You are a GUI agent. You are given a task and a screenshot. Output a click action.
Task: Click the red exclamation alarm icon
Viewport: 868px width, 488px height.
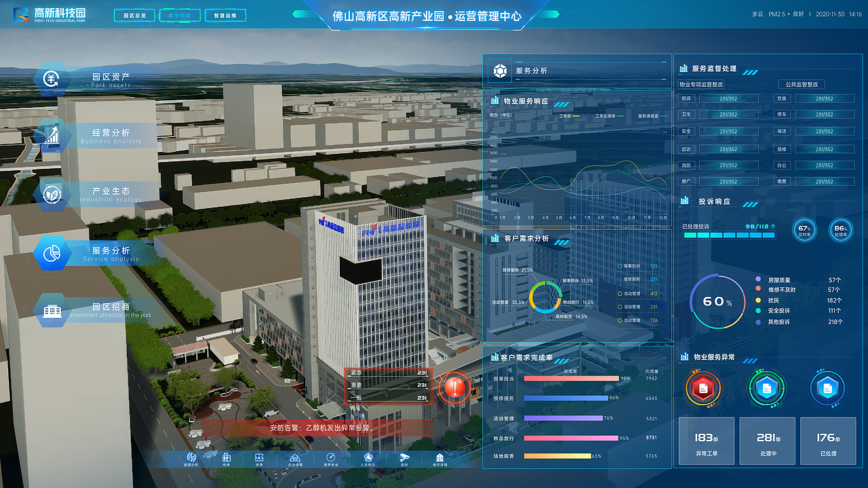(x=454, y=388)
